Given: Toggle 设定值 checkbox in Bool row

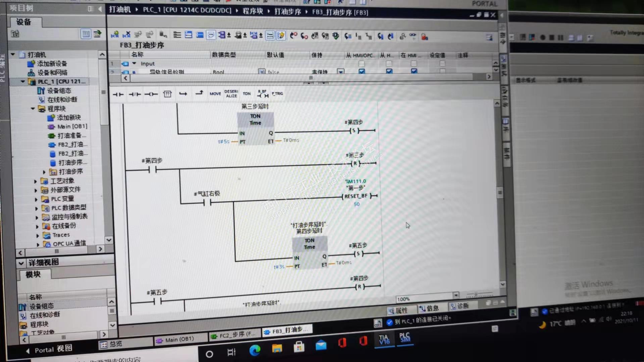Looking at the screenshot, I should [x=443, y=71].
